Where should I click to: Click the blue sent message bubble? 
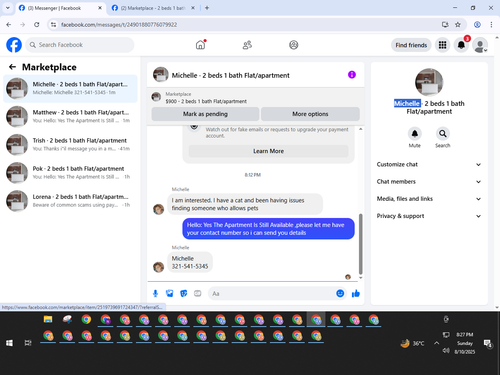point(268,229)
